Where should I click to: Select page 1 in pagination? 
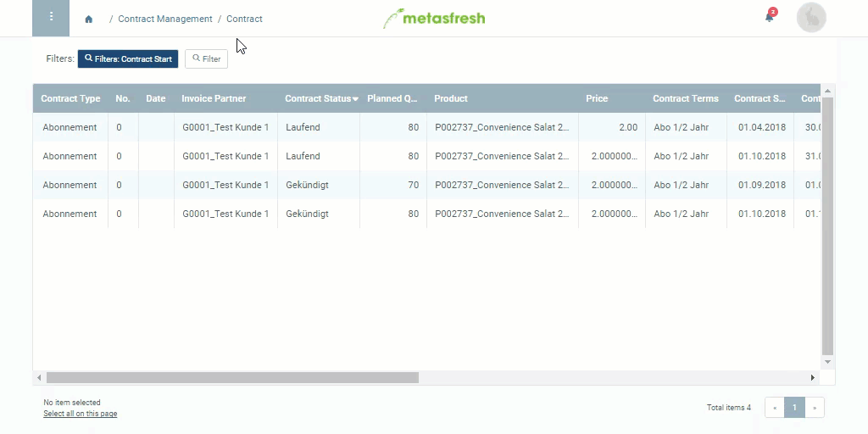794,408
